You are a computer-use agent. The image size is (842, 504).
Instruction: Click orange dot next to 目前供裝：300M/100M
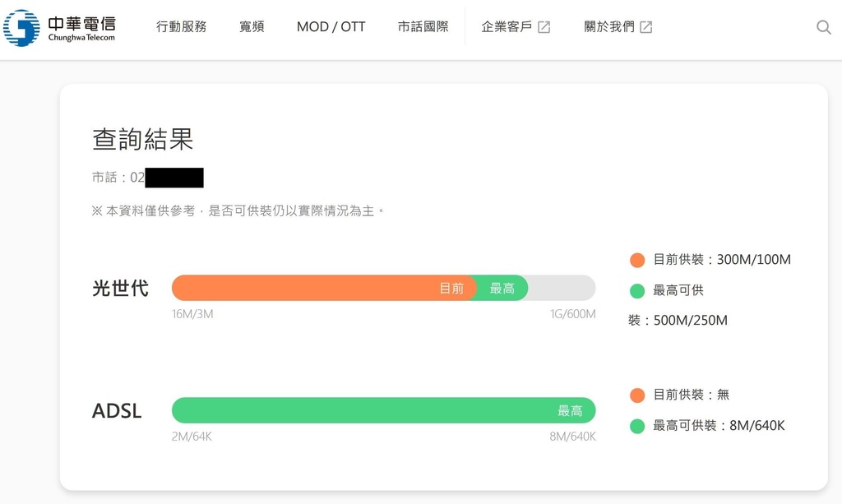tap(637, 260)
